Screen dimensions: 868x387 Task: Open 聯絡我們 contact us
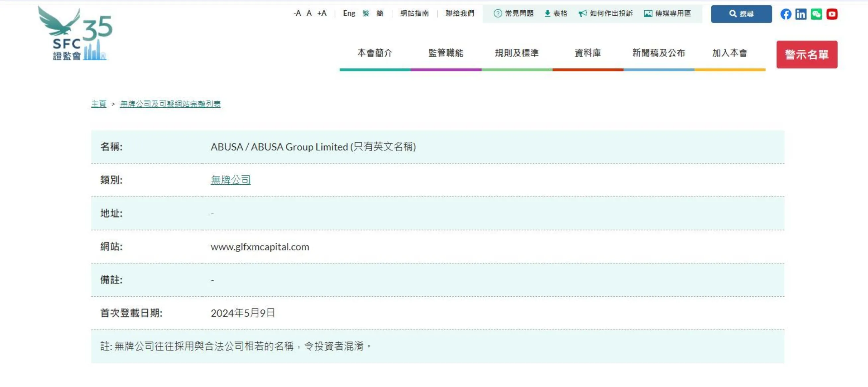click(460, 13)
